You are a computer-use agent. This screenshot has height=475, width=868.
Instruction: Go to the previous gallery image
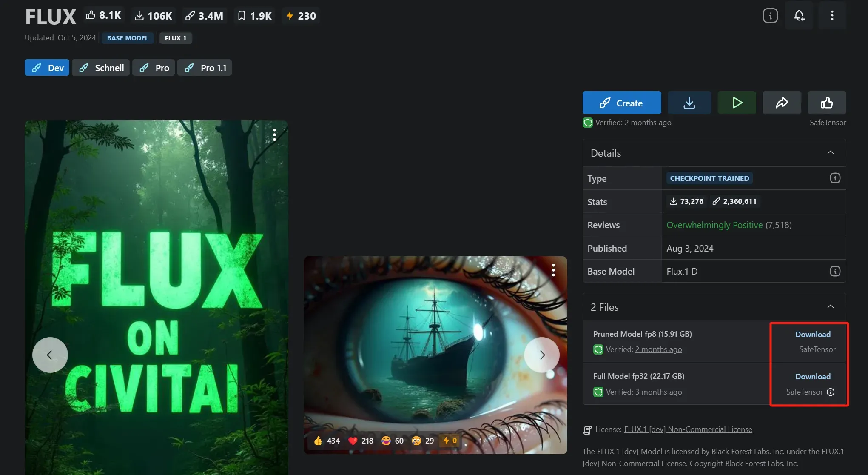click(50, 355)
